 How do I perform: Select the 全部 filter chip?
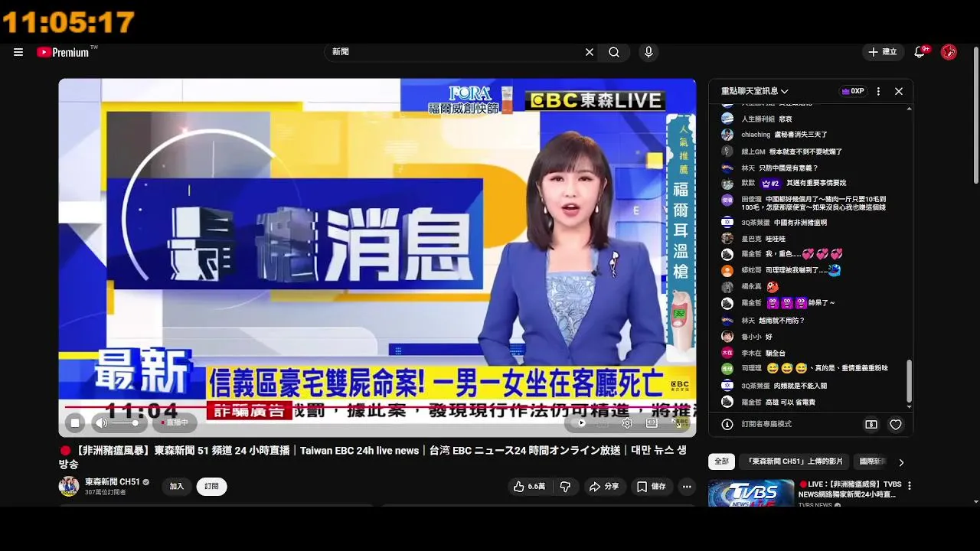pyautogui.click(x=721, y=461)
